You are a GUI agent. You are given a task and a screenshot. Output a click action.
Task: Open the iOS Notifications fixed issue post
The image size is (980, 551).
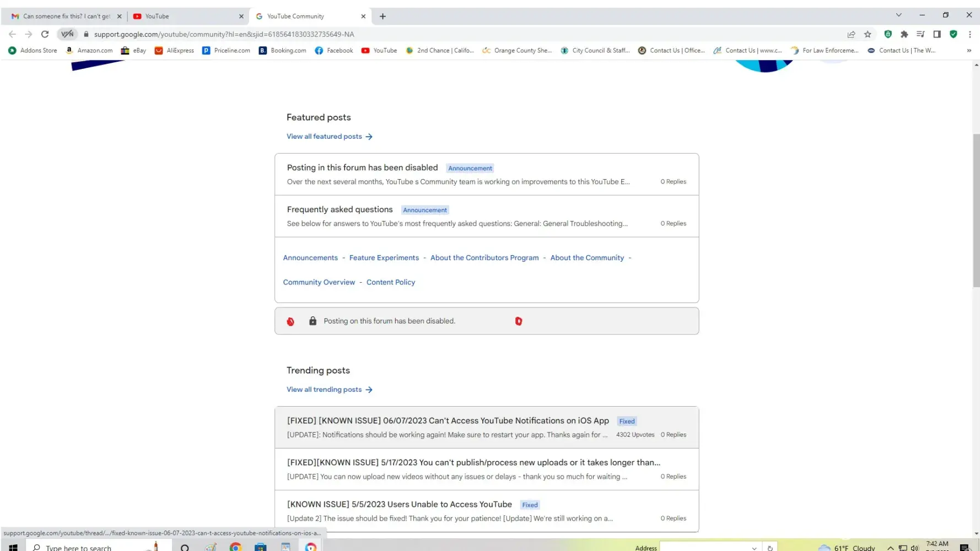coord(448,421)
